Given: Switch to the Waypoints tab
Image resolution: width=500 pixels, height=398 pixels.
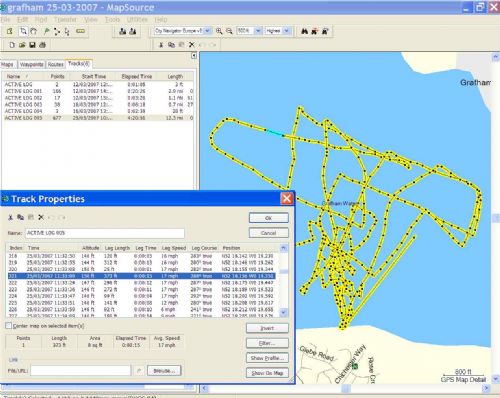Looking at the screenshot, I should (x=31, y=64).
